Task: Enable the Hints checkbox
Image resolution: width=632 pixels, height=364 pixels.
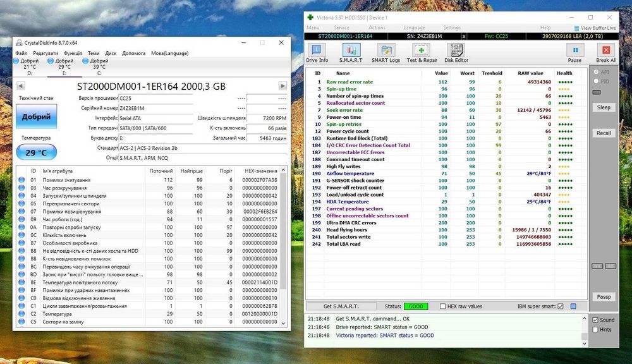Action: [x=595, y=329]
